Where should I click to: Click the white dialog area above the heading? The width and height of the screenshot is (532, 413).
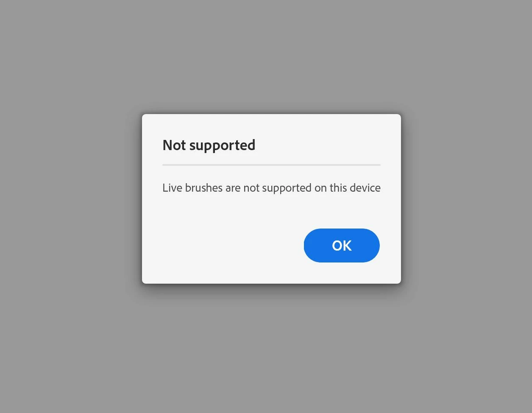[x=271, y=126]
